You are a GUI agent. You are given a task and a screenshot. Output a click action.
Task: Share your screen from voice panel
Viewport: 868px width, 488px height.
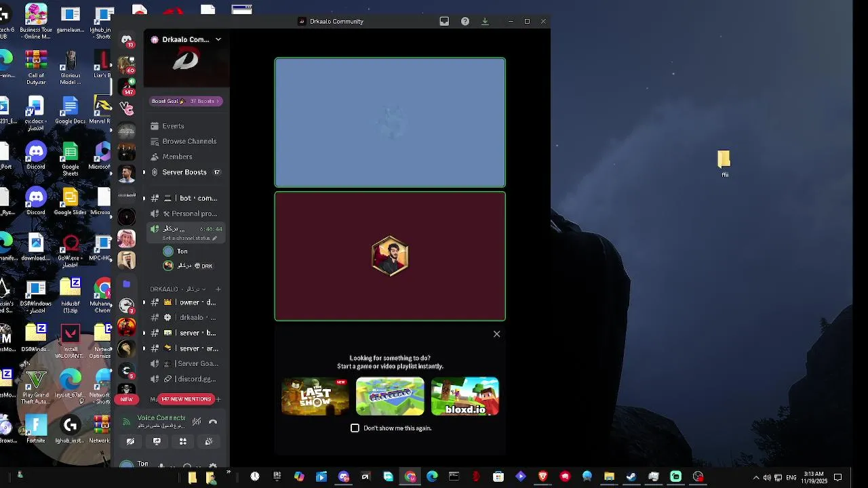tap(157, 441)
